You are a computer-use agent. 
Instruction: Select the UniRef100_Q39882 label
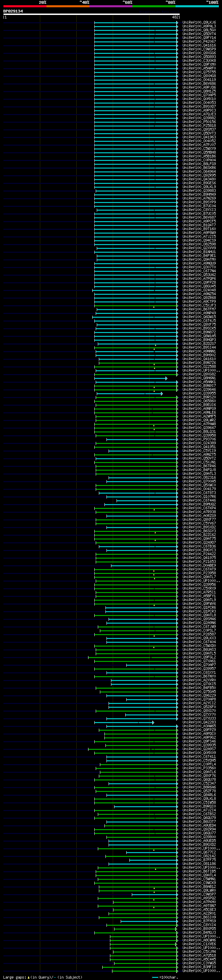(x=199, y=118)
